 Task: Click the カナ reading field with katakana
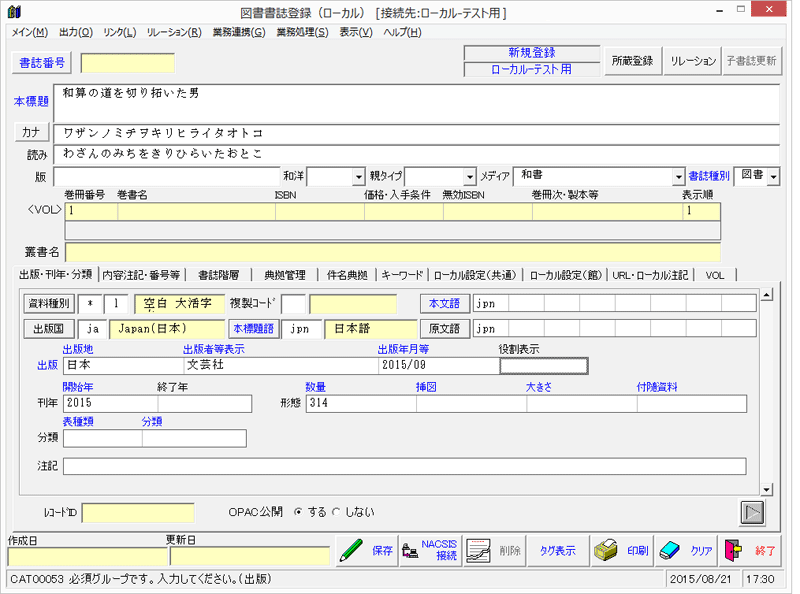coord(416,134)
